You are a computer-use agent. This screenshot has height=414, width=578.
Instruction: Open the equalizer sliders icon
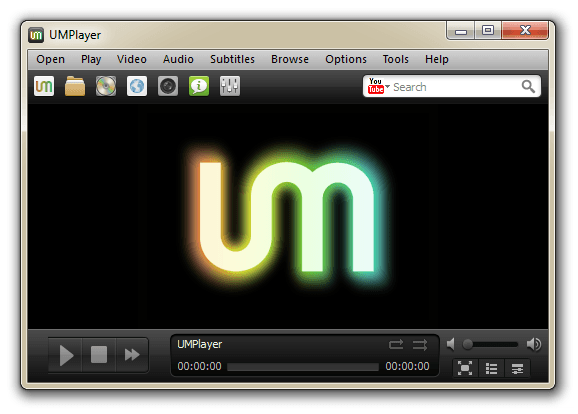click(x=230, y=86)
